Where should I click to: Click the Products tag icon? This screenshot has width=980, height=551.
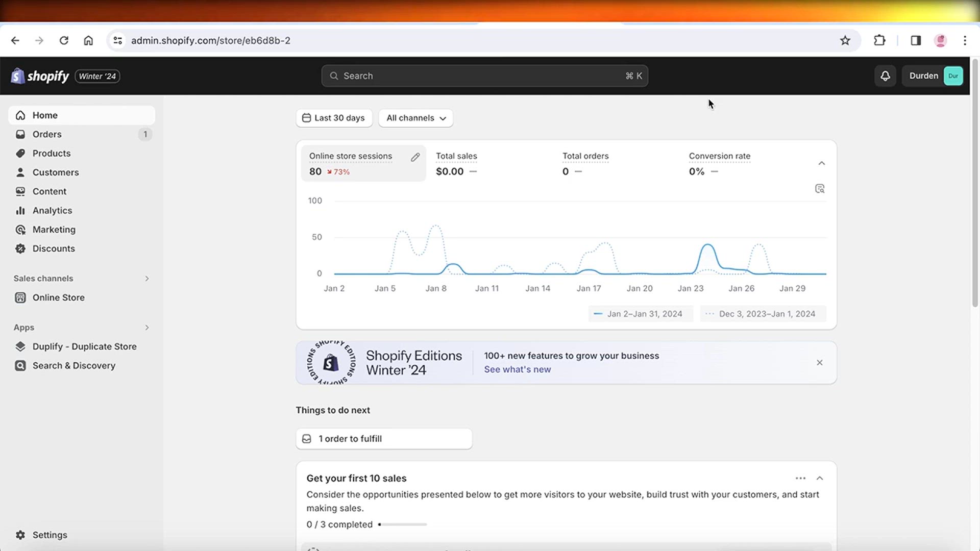coord(20,154)
